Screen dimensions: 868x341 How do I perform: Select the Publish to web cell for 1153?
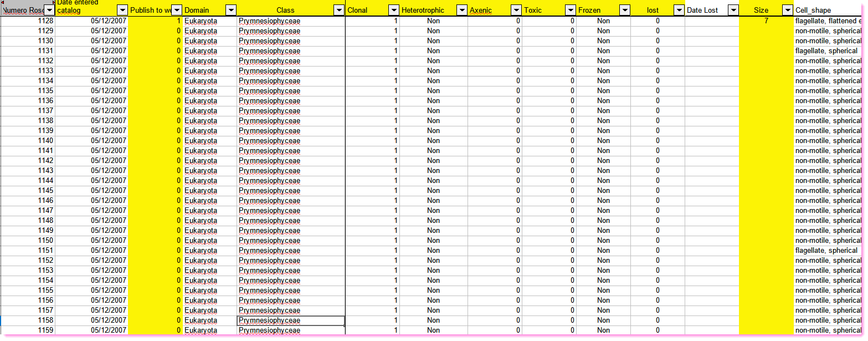click(155, 271)
